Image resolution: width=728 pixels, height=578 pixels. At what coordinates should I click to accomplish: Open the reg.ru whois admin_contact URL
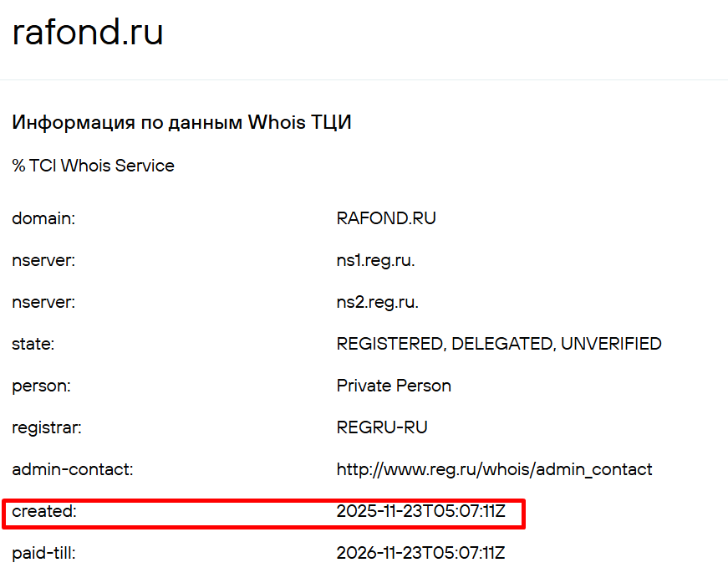[494, 469]
